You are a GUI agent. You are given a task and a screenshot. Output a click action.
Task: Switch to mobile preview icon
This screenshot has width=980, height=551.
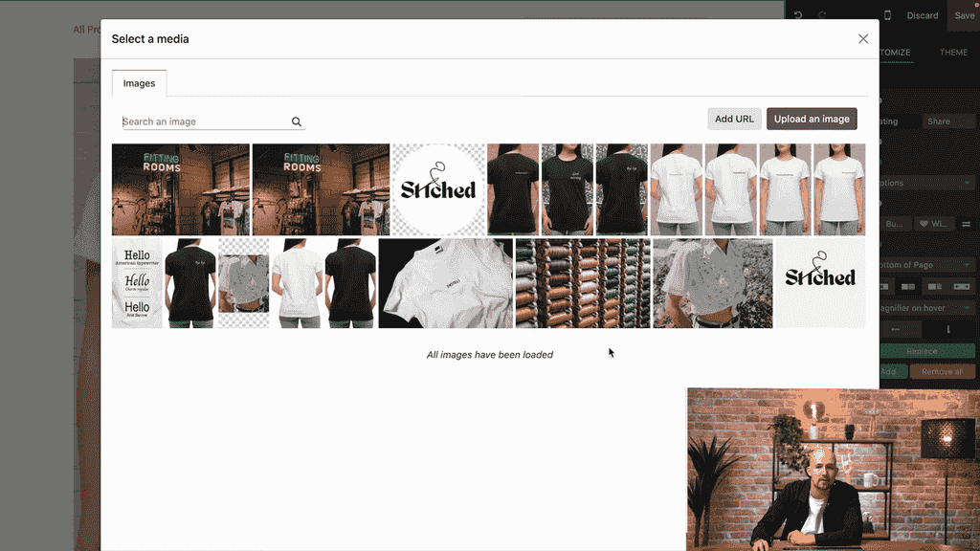point(887,15)
